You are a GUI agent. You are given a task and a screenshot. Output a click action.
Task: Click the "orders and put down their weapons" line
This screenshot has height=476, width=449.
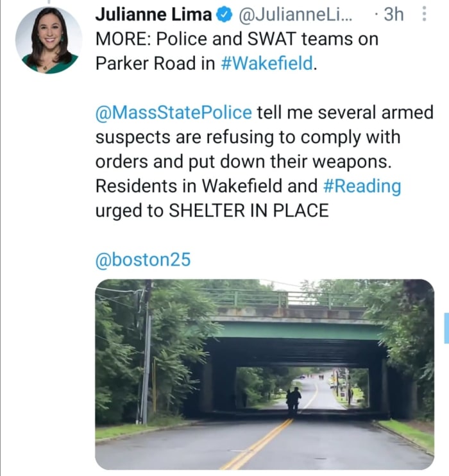243,162
